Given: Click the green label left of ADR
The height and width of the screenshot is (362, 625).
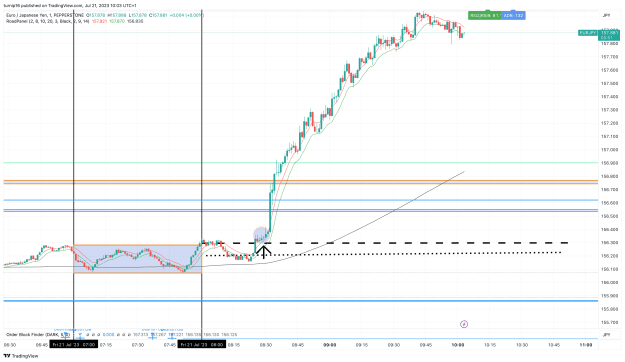Looking at the screenshot, I should (484, 16).
